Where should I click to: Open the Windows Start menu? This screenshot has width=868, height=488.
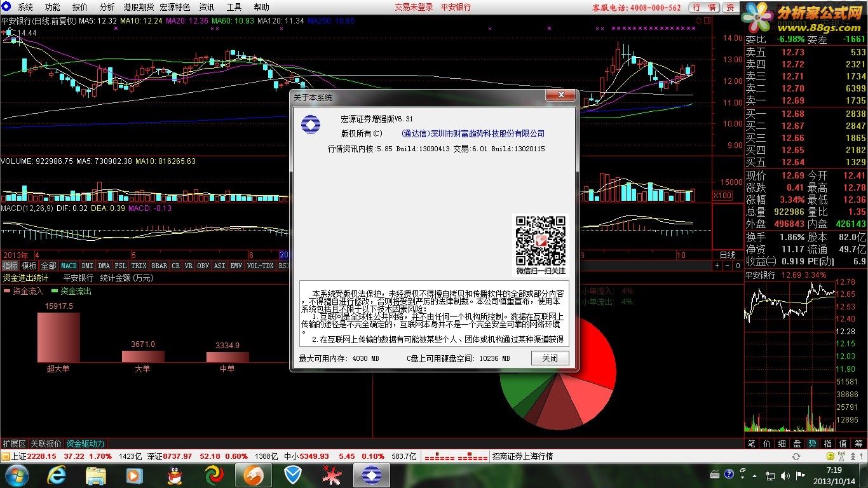coord(16,475)
